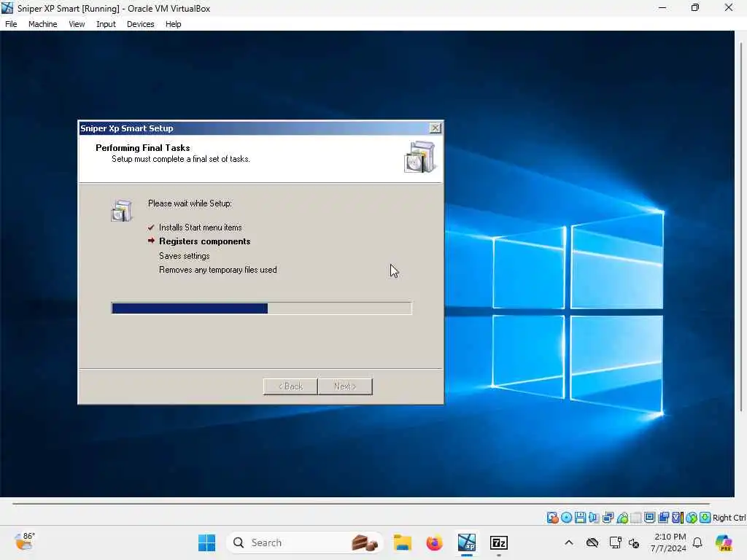Click the 'Installs Start menu items' text
Image resolution: width=747 pixels, height=560 pixels.
tap(200, 227)
